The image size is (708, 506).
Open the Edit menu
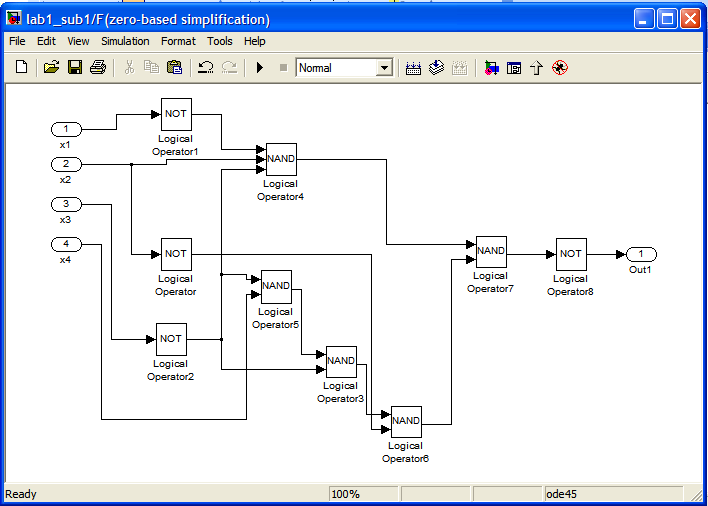[46, 41]
